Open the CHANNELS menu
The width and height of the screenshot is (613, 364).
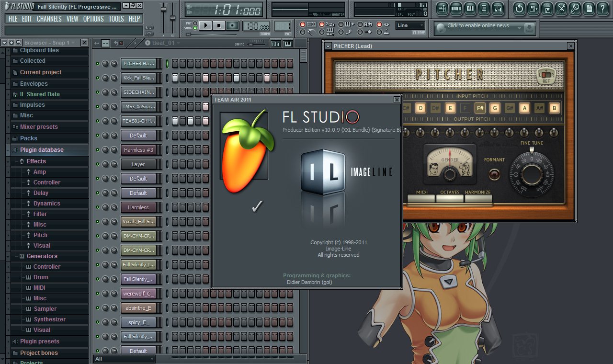(49, 19)
